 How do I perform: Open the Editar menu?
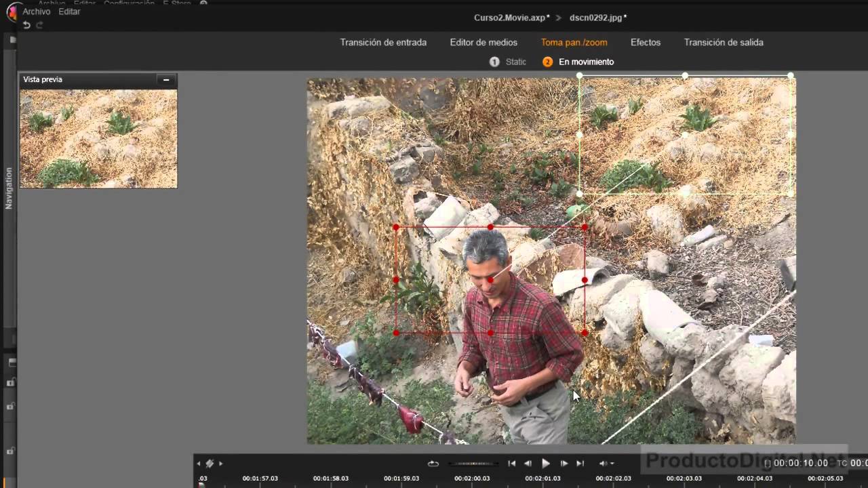coord(69,12)
